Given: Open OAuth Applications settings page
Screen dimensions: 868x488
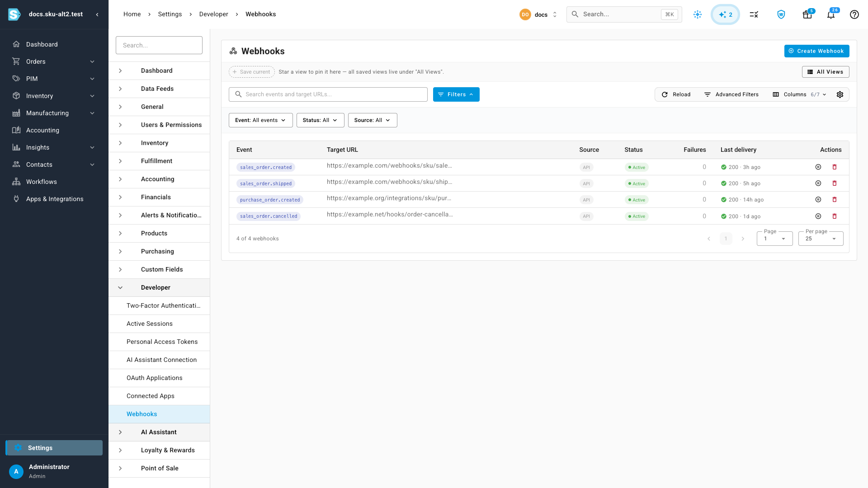Looking at the screenshot, I should pos(159,378).
